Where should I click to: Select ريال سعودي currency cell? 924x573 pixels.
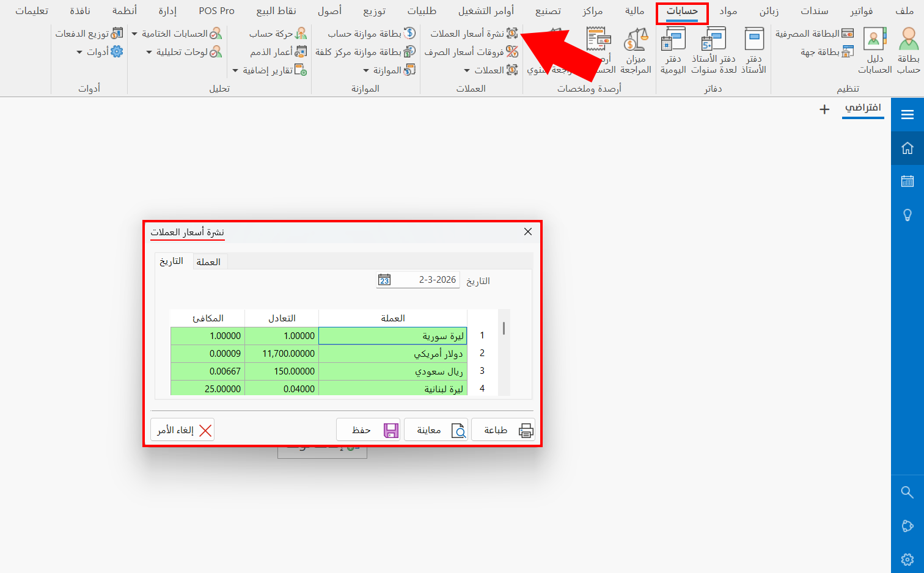(x=393, y=371)
